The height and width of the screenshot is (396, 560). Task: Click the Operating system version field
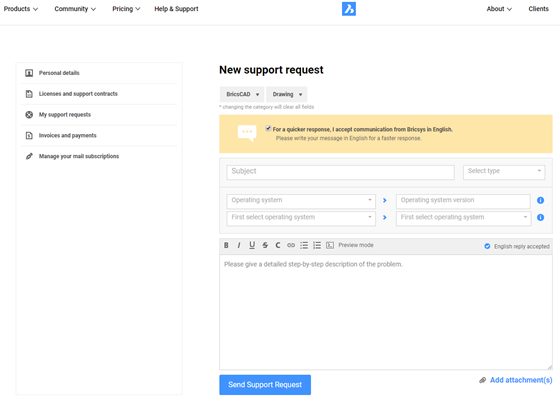tap(463, 201)
